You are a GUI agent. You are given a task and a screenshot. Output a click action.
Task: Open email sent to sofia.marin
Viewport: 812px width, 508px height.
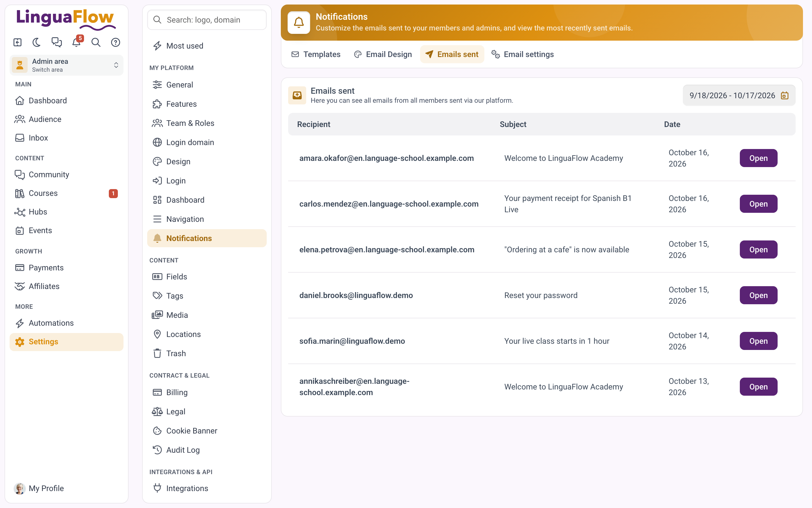758,341
